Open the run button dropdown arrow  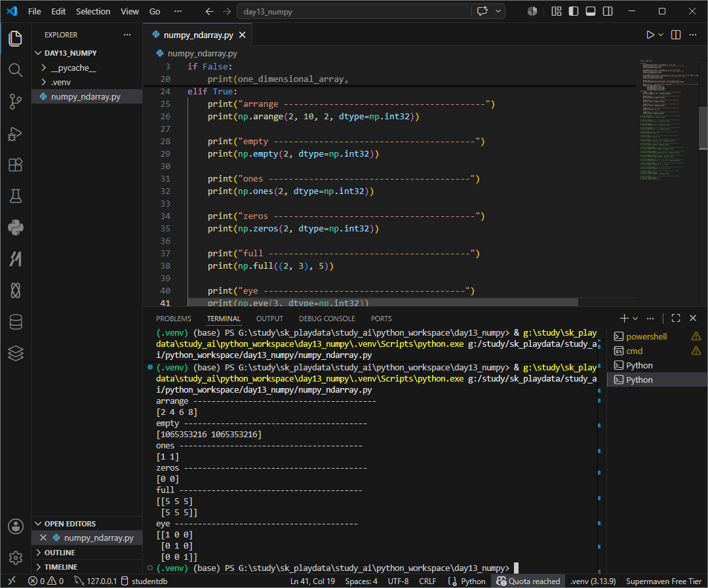point(661,35)
